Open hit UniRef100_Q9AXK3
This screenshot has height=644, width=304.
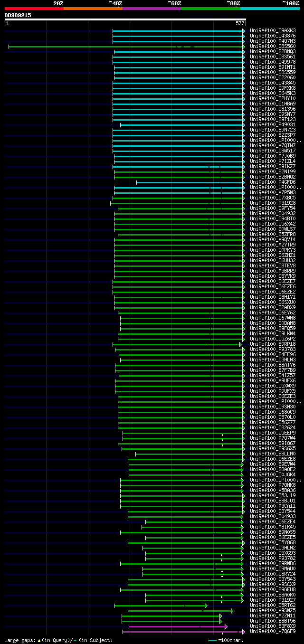[x=273, y=31]
